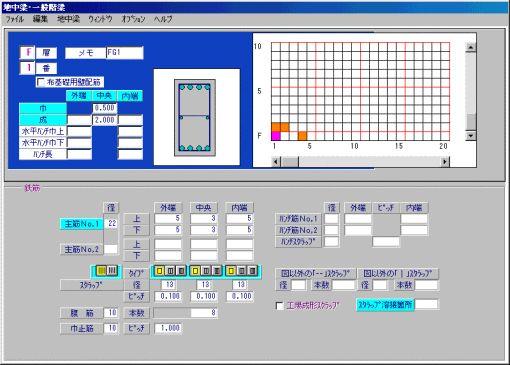Select third stirrup type icon for 中央
510x365 pixels.
tap(217, 271)
